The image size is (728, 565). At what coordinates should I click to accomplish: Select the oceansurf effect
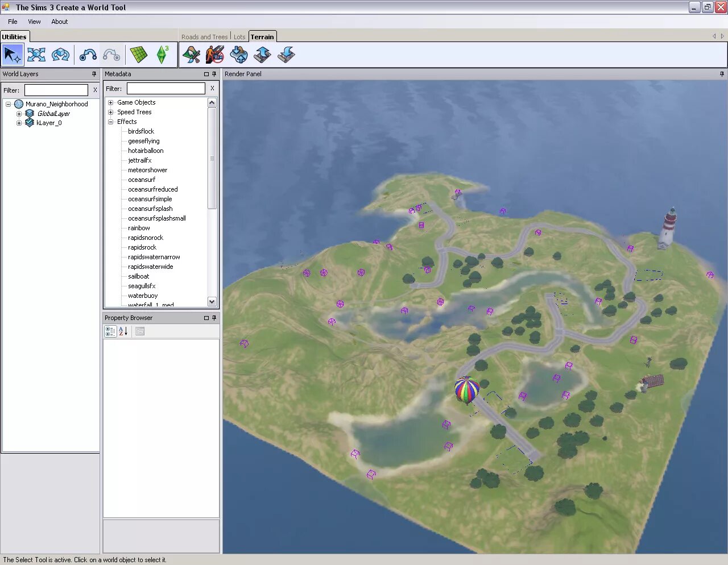click(x=142, y=180)
